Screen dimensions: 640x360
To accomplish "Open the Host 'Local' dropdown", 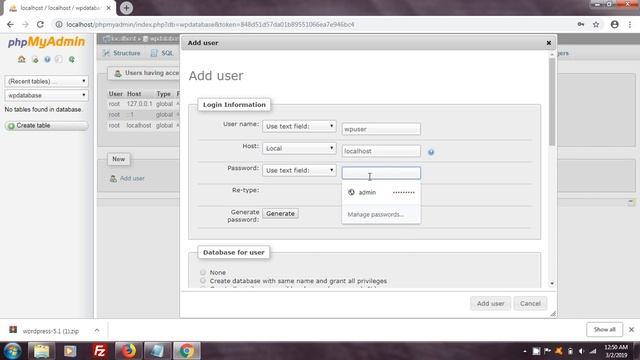I will [299, 148].
